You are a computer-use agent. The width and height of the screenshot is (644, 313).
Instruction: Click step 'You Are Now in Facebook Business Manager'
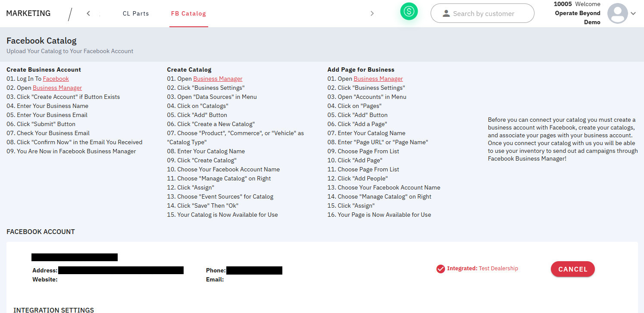pyautogui.click(x=71, y=151)
